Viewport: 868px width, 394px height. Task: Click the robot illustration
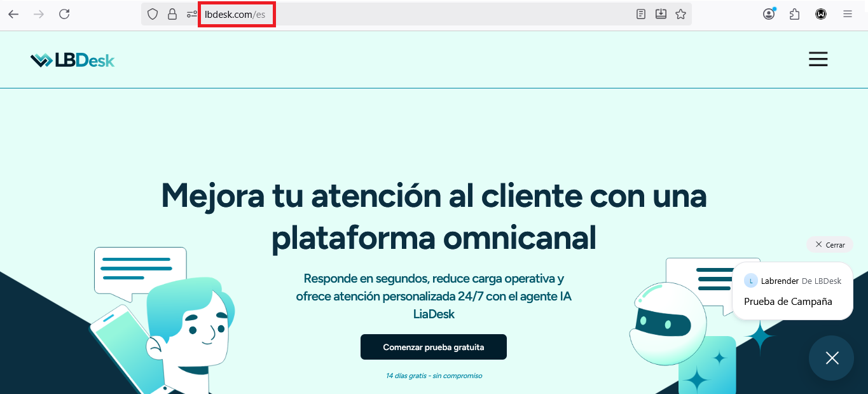tap(668, 323)
